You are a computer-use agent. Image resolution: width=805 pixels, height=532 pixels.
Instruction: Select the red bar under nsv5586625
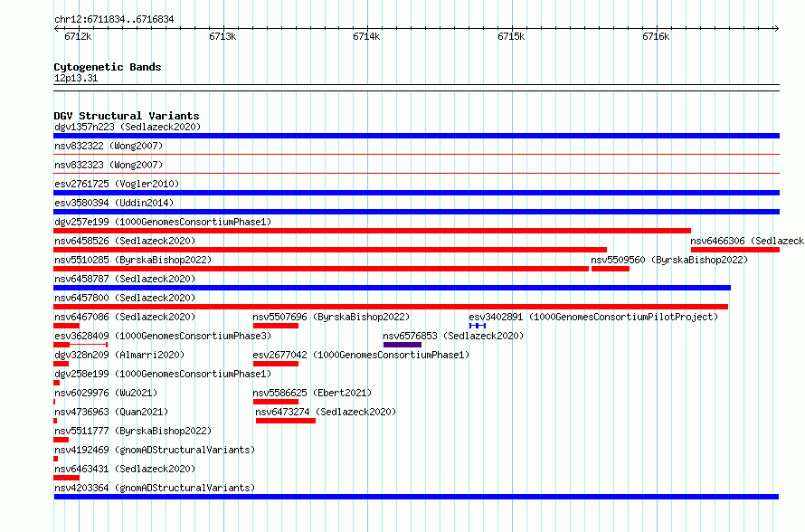276,402
